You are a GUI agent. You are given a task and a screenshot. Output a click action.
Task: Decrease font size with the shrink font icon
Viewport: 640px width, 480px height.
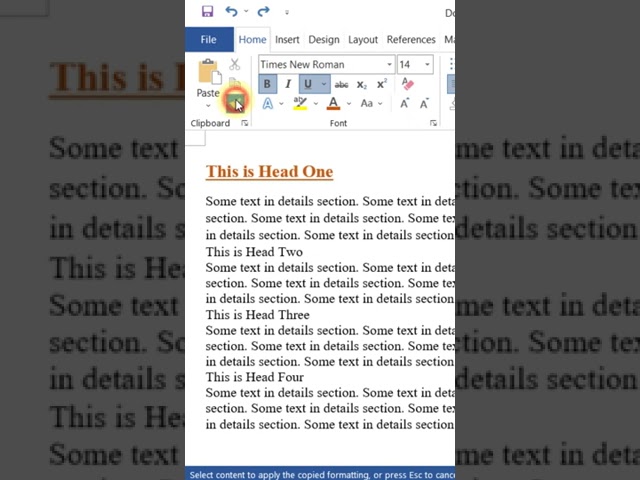[x=424, y=104]
